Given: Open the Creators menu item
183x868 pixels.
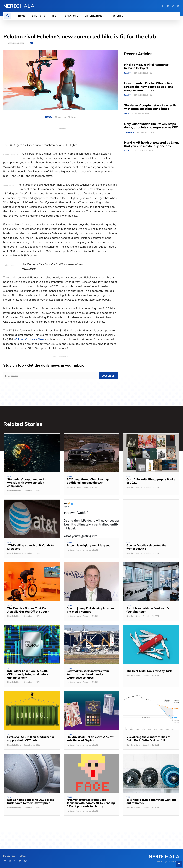Looking at the screenshot, I should [71, 16].
